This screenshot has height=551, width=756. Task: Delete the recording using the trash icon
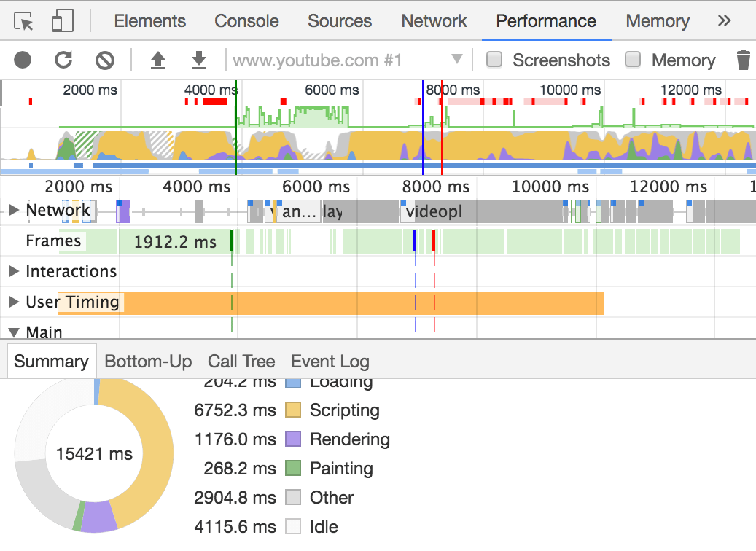click(744, 60)
